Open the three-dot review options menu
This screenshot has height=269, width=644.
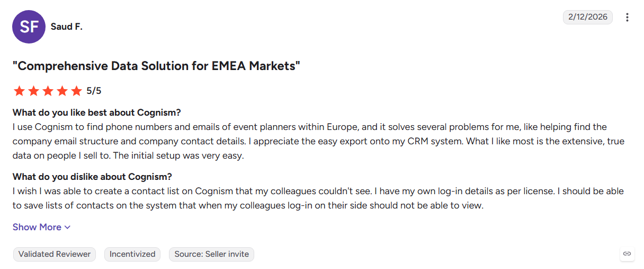pos(627,18)
